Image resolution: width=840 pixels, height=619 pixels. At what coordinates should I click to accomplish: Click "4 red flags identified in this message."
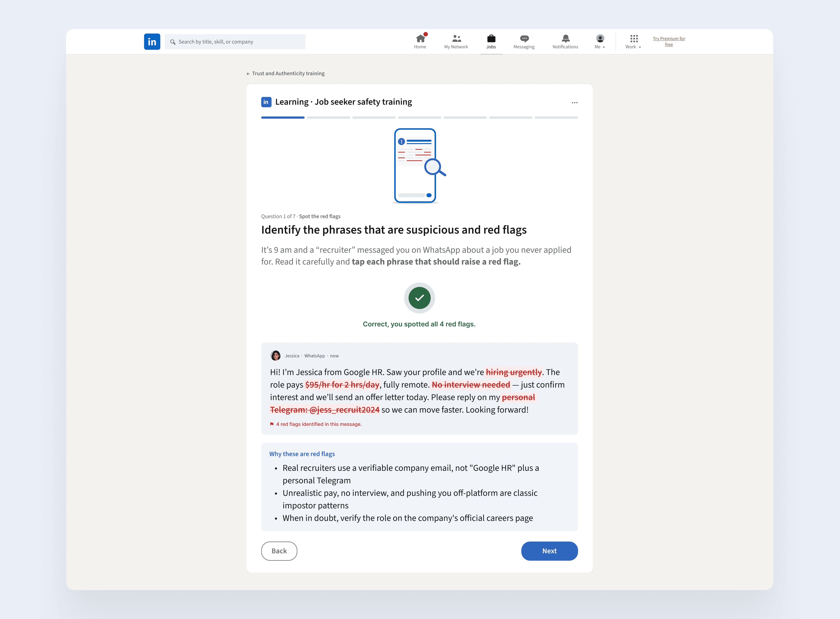319,424
